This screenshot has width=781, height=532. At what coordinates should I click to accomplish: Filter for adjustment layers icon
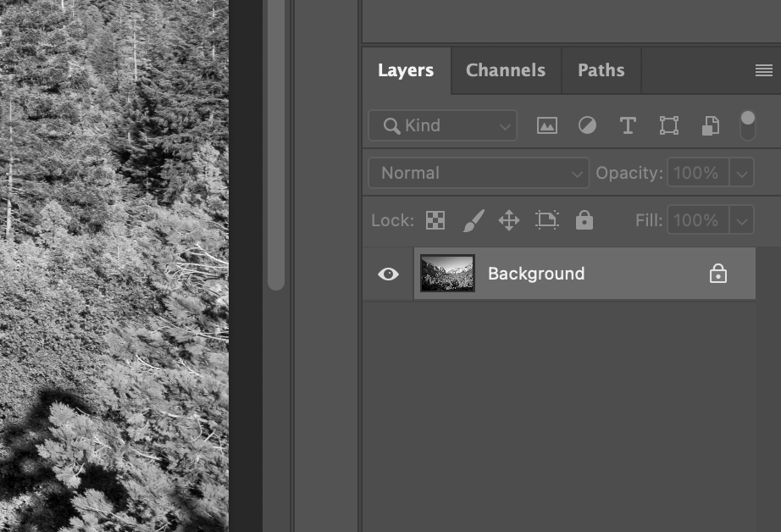(587, 125)
